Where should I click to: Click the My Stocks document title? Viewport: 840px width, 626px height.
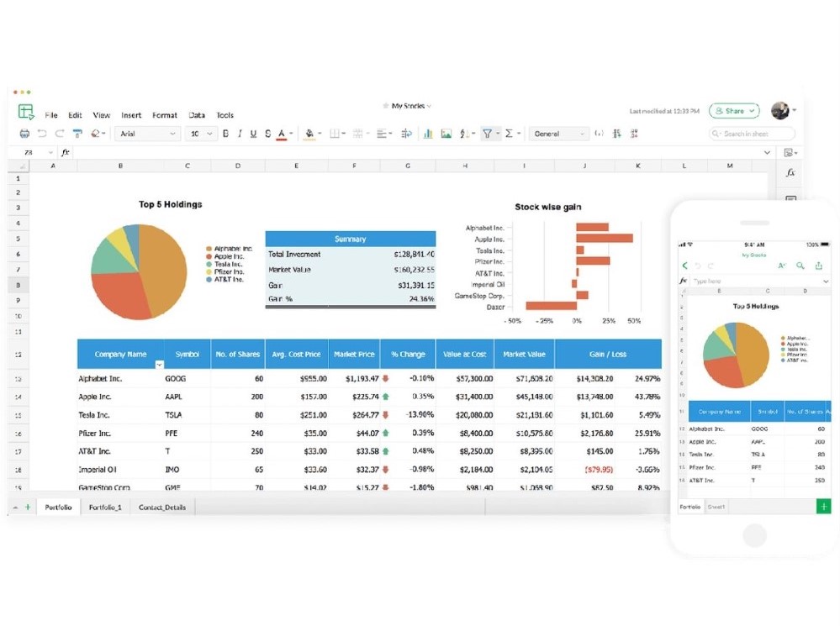point(410,106)
